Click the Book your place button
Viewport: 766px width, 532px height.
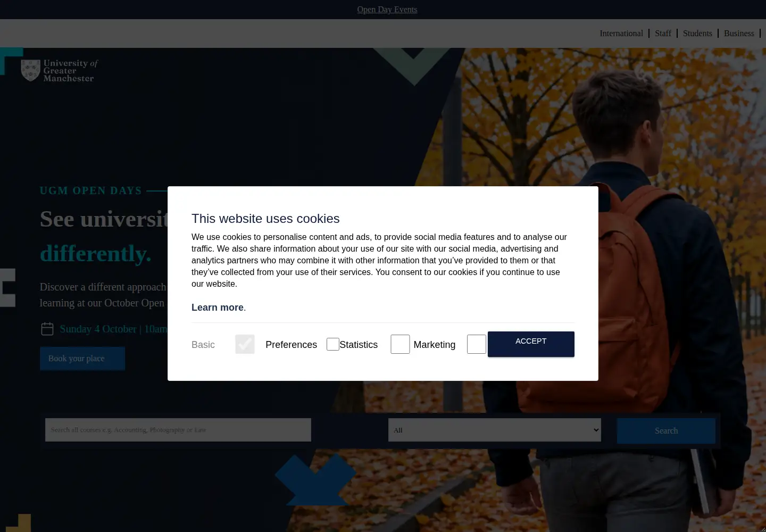82,359
